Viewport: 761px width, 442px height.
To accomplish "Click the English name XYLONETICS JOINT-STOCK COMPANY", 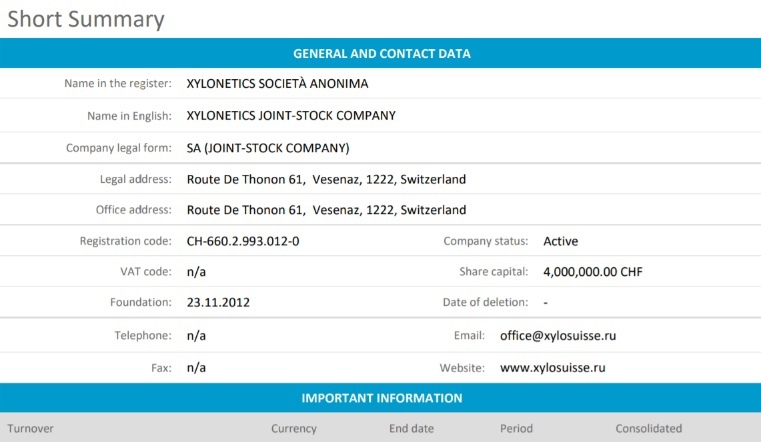I will click(291, 115).
